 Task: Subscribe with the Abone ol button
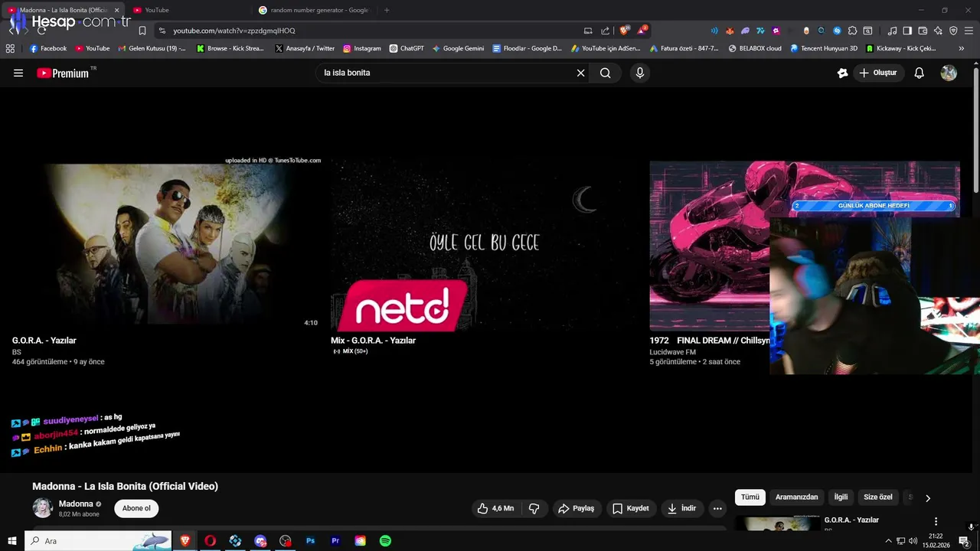click(x=137, y=508)
